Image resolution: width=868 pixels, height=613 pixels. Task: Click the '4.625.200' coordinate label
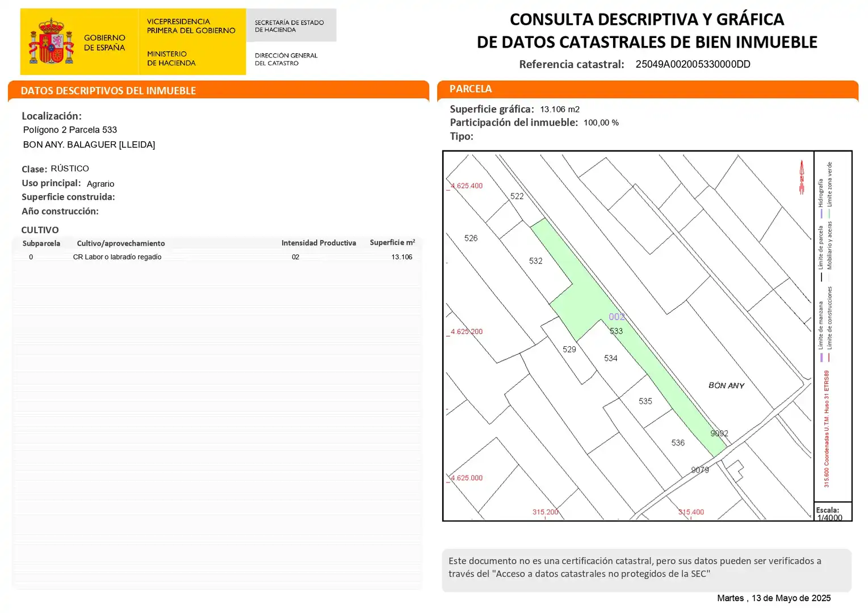466,332
